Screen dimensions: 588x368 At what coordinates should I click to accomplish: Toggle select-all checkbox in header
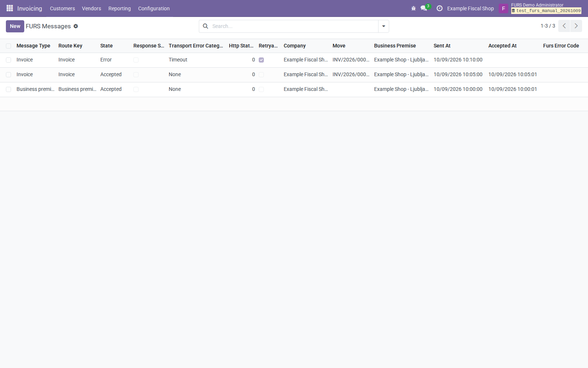tap(8, 46)
